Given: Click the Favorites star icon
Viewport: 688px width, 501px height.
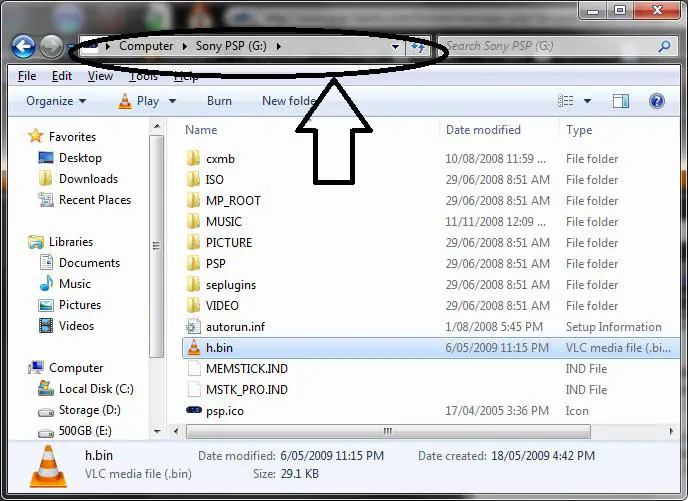Looking at the screenshot, I should click(x=36, y=136).
